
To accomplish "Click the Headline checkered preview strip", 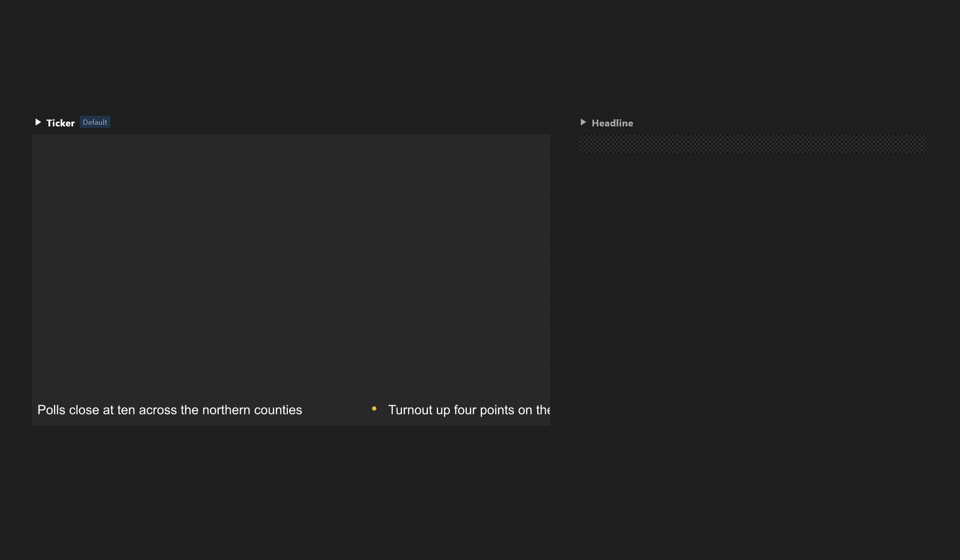I will [752, 144].
